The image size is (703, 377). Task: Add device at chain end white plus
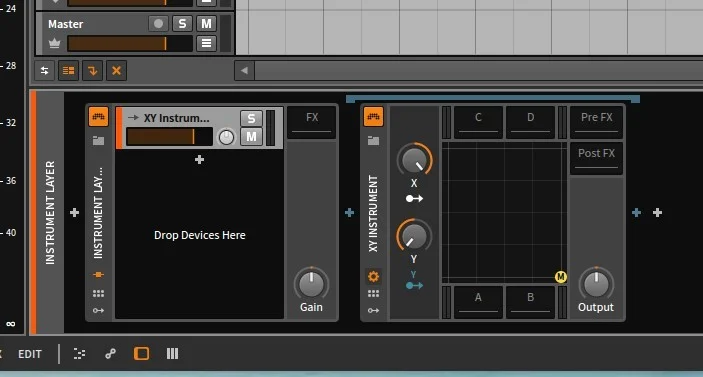[657, 212]
